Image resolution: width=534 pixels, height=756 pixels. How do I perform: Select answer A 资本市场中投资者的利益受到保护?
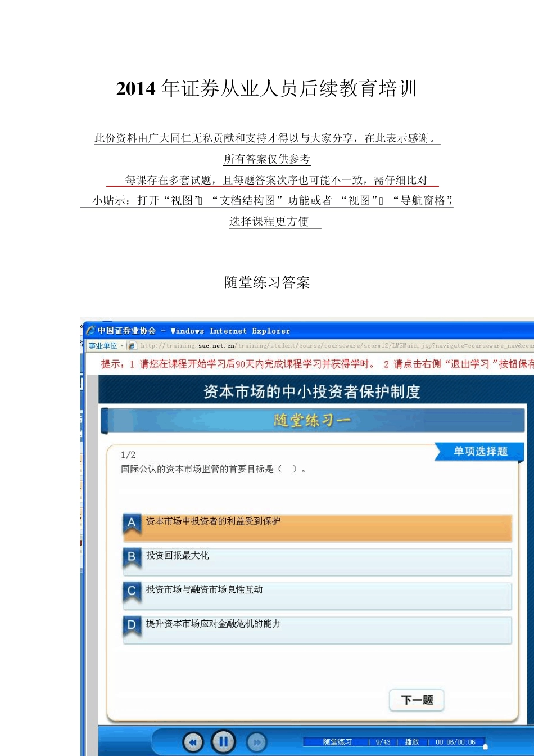pos(318,528)
